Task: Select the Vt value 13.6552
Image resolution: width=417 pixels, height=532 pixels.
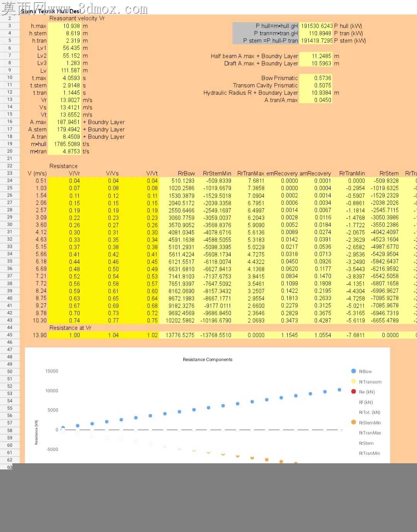Action: tap(70, 114)
